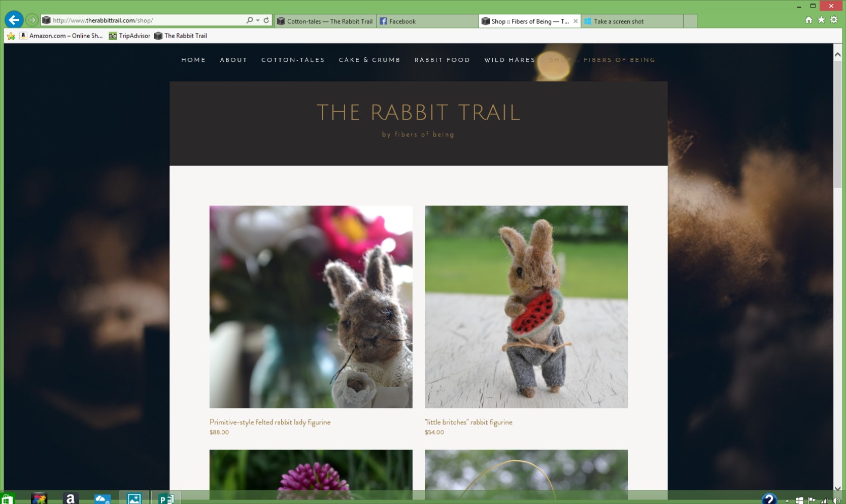
Task: Click the vertical scrollbar thumb
Action: [x=837, y=124]
